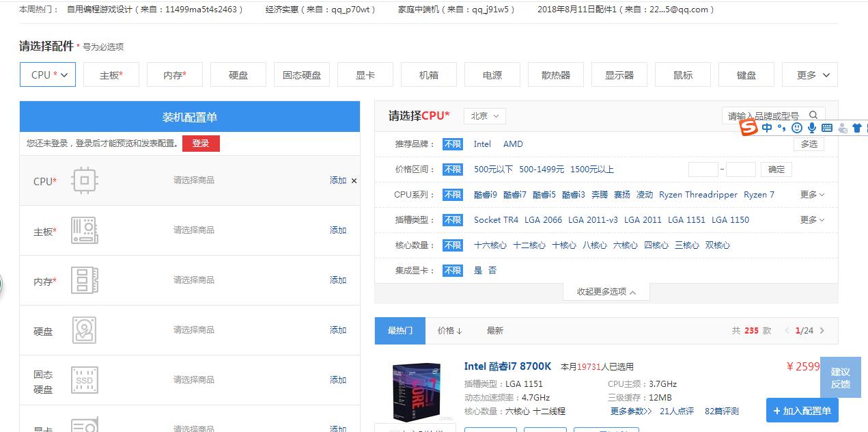Click the search magnifier in brand search box
The image size is (868, 432).
[x=813, y=116]
